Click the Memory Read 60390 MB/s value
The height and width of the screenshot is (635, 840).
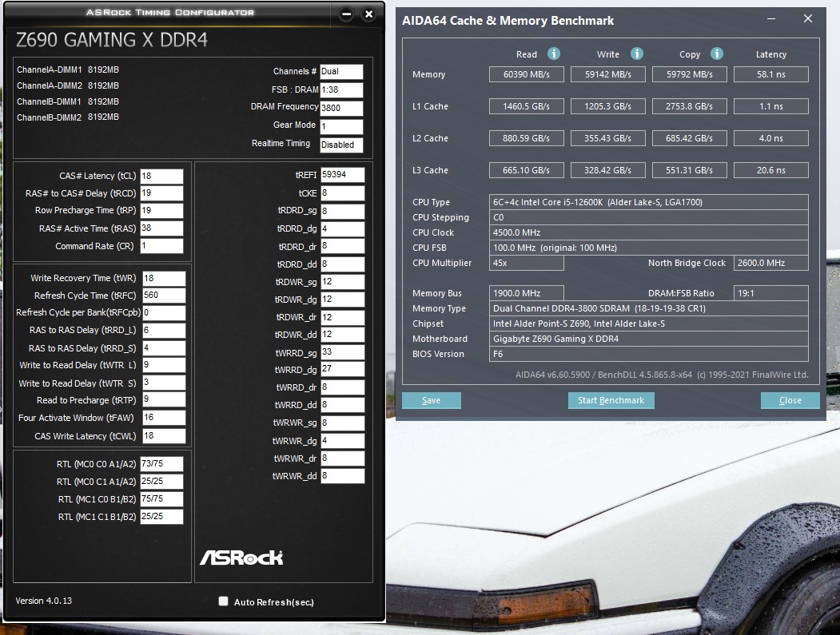[527, 74]
